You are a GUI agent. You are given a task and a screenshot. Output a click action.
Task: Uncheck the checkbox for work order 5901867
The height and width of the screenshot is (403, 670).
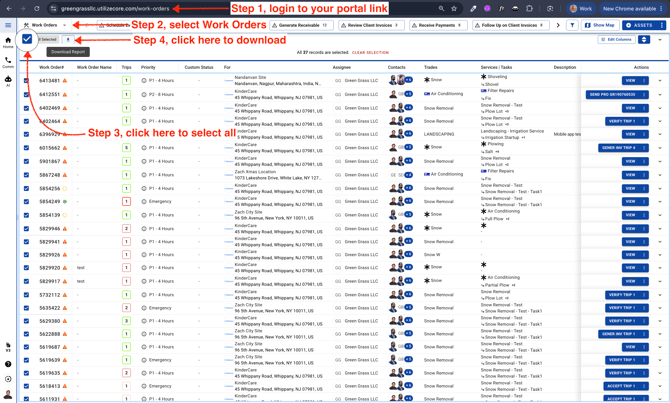pyautogui.click(x=26, y=162)
